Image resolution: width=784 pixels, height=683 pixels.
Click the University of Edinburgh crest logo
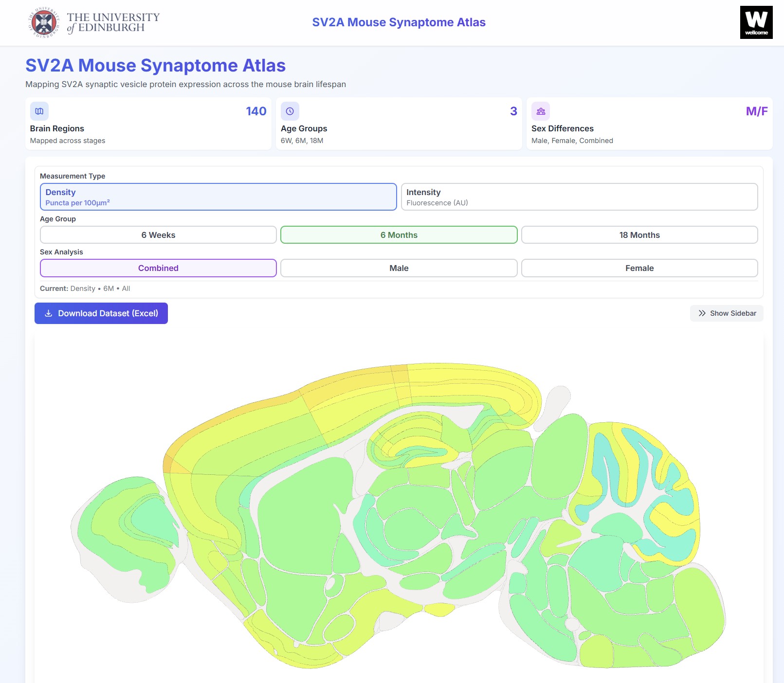coord(43,21)
